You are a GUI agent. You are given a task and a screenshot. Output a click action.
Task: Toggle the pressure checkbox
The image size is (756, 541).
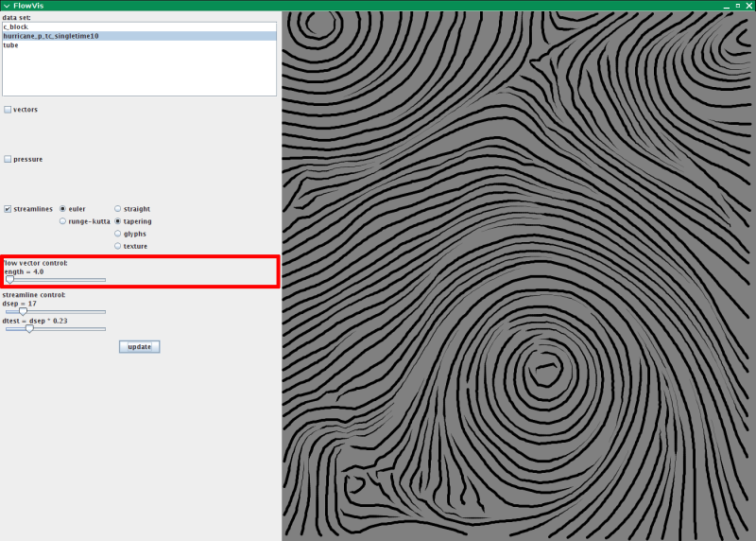tap(9, 160)
